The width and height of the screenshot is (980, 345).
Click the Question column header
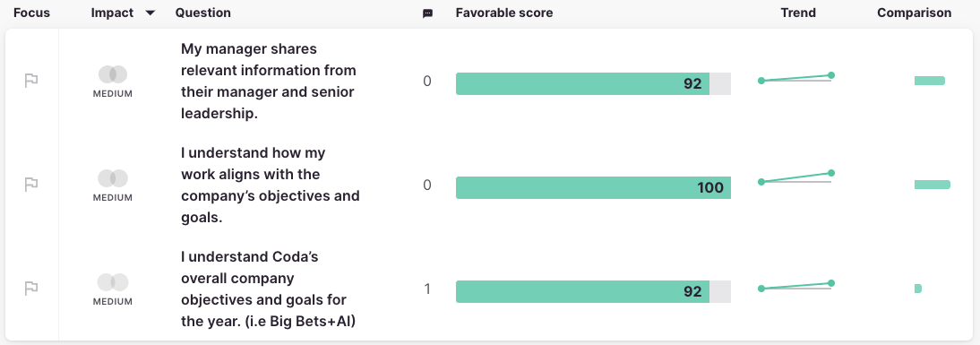pos(203,13)
